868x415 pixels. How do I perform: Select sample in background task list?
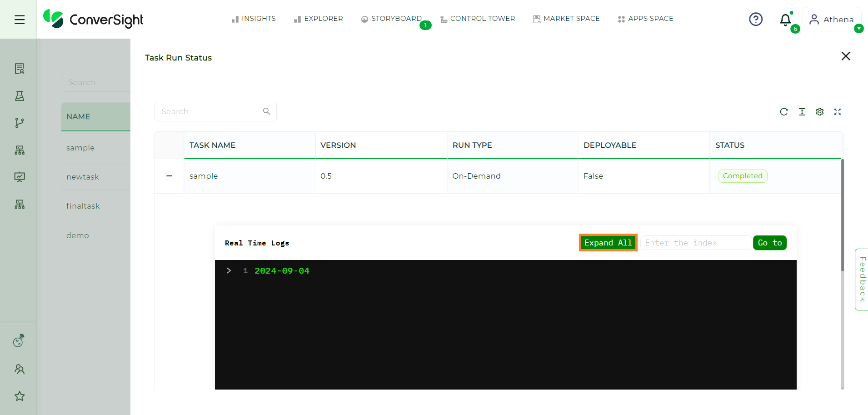pyautogui.click(x=80, y=148)
